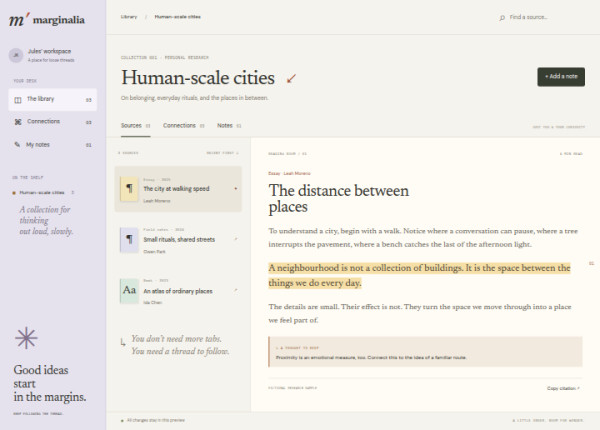600x430 pixels.
Task: Open Jules' workspace avatar
Action: (x=16, y=55)
